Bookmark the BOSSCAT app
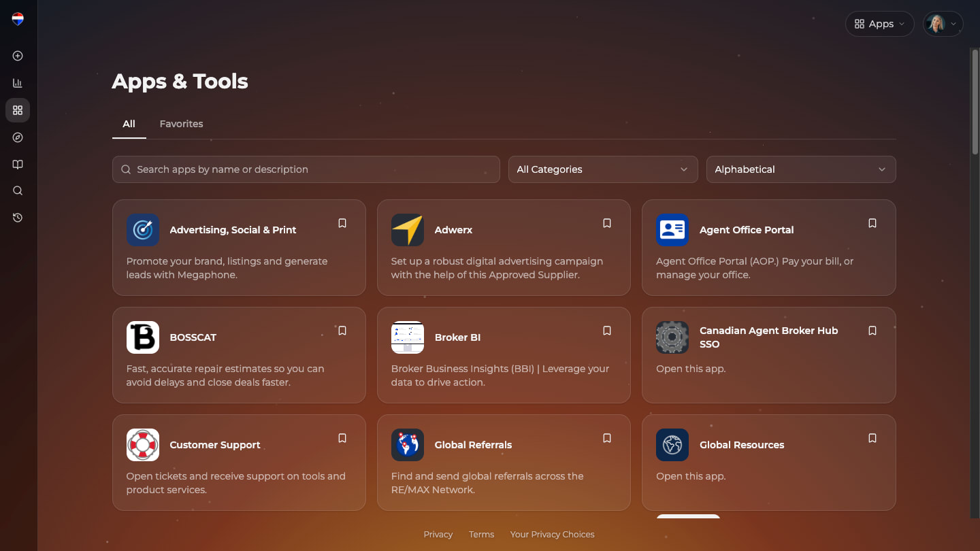Viewport: 980px width, 551px height. click(x=342, y=331)
